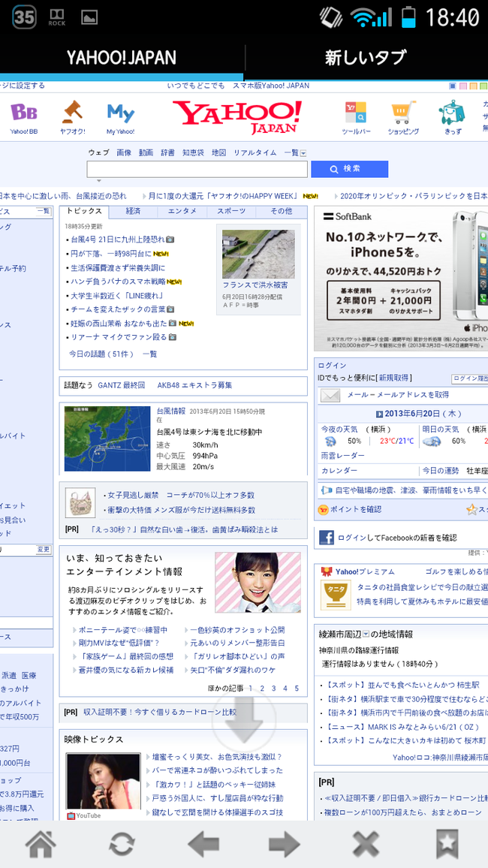Select the pink page color swatch

[x=462, y=86]
